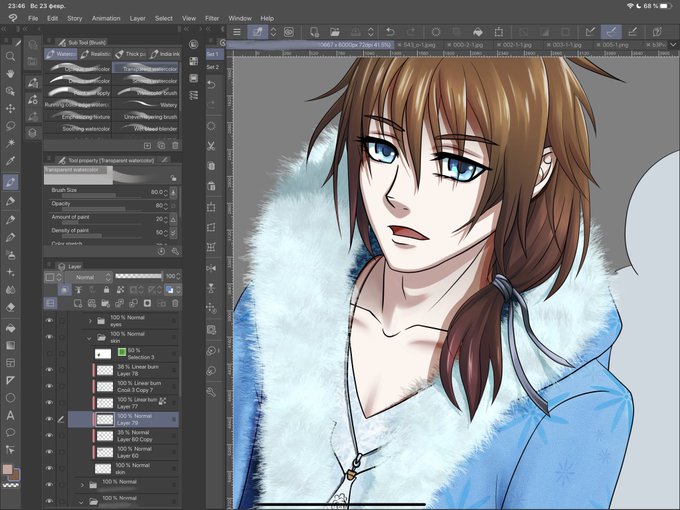Hide Layer 79 via its eye icon
The width and height of the screenshot is (680, 510).
(x=49, y=419)
